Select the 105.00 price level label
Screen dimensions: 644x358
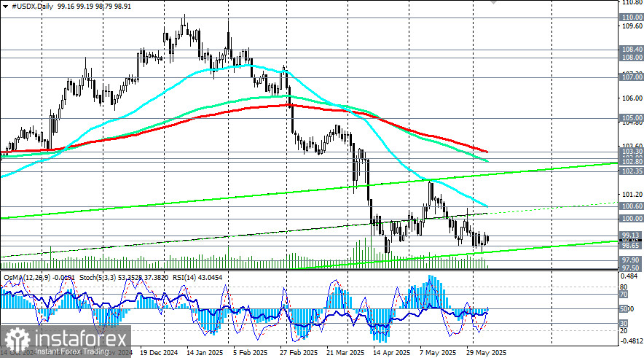click(x=632, y=118)
